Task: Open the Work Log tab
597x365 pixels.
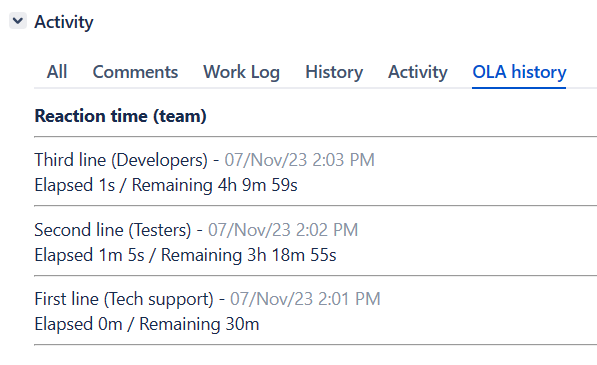Action: point(241,72)
